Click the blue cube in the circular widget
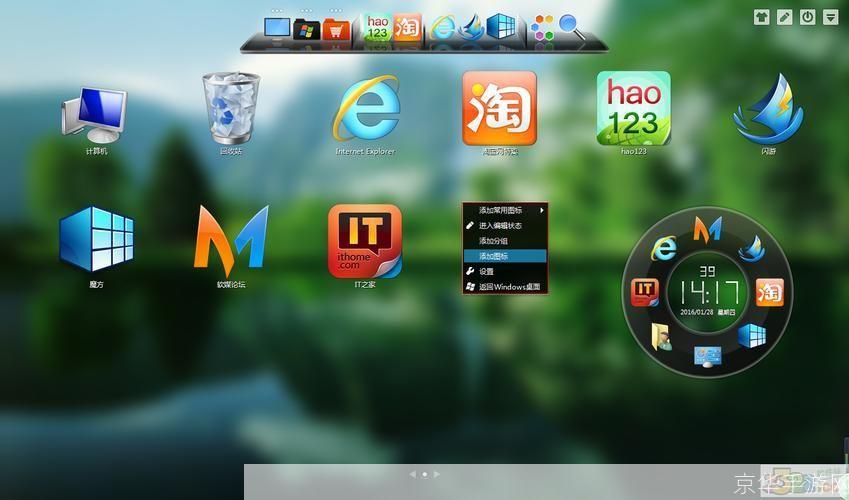Viewport: 849px width, 500px height. pos(752,336)
